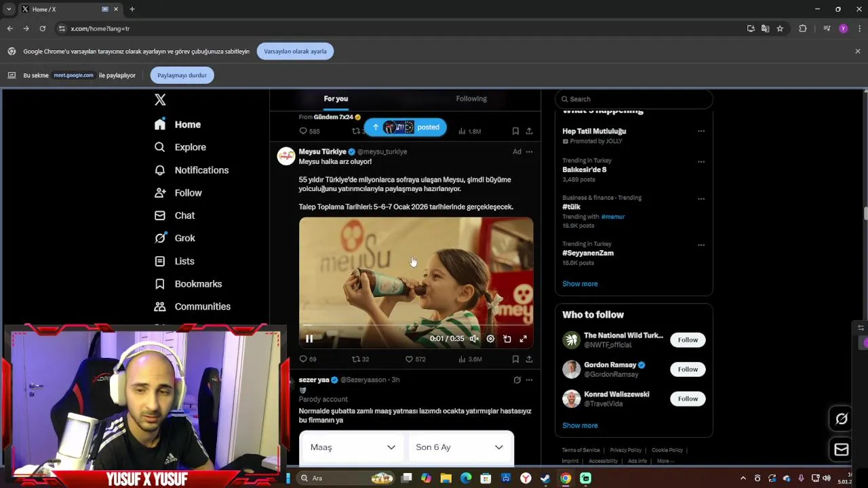Click Grok explain icon on sezer yaa post
The image size is (868, 488).
coord(517,380)
